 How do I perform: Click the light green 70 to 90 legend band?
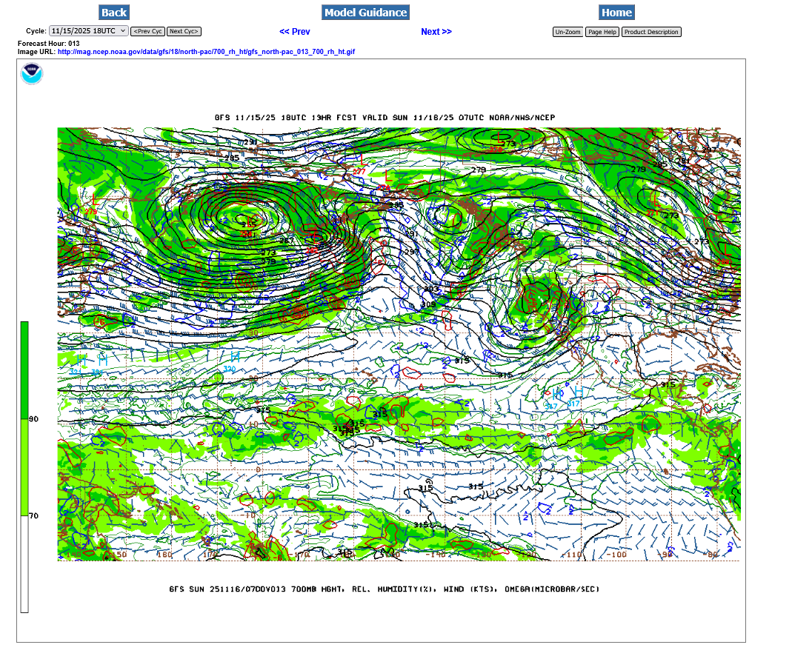24,466
